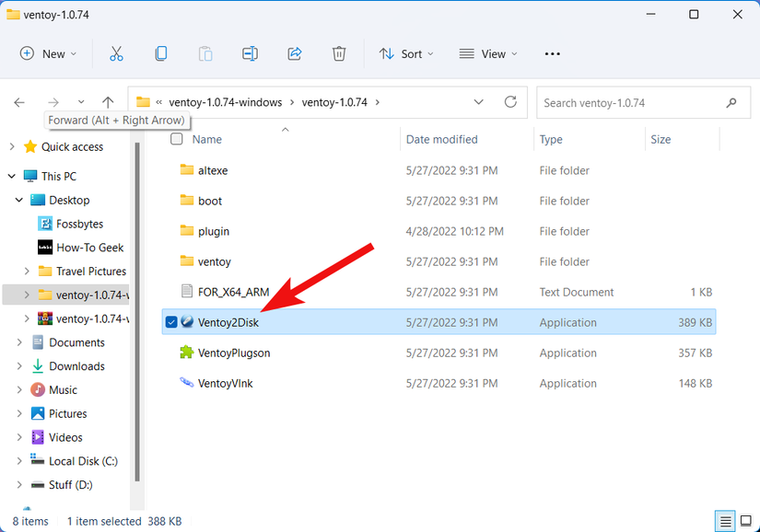
Task: Click the VentoyPlugson puzzle icon
Action: [x=187, y=353]
